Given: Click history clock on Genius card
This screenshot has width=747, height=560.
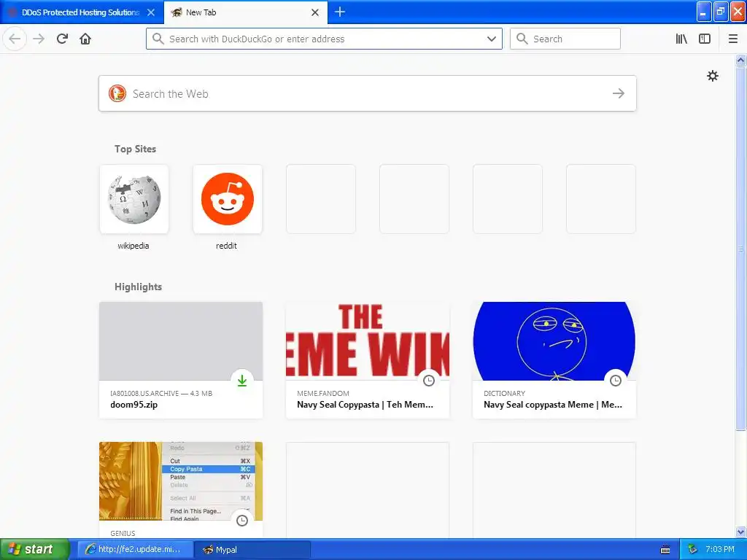Looking at the screenshot, I should tap(242, 521).
